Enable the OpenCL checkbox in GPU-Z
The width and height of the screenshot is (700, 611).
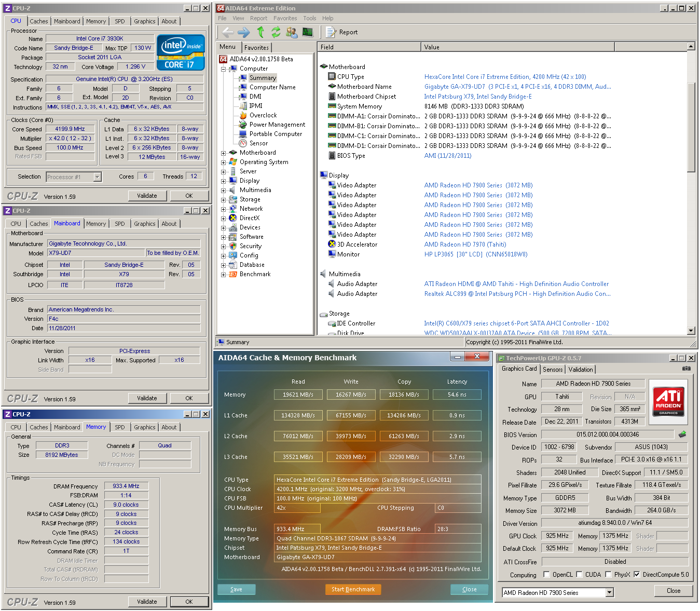click(546, 574)
